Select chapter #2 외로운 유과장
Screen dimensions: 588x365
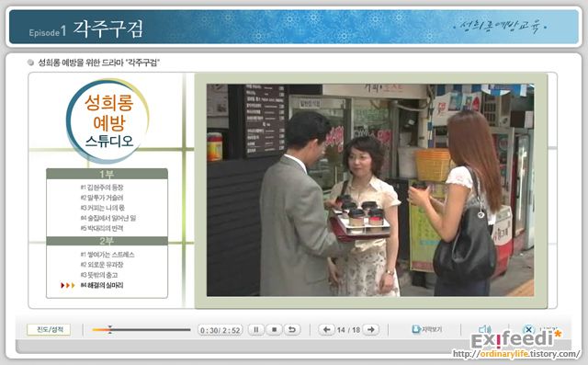coord(102,265)
